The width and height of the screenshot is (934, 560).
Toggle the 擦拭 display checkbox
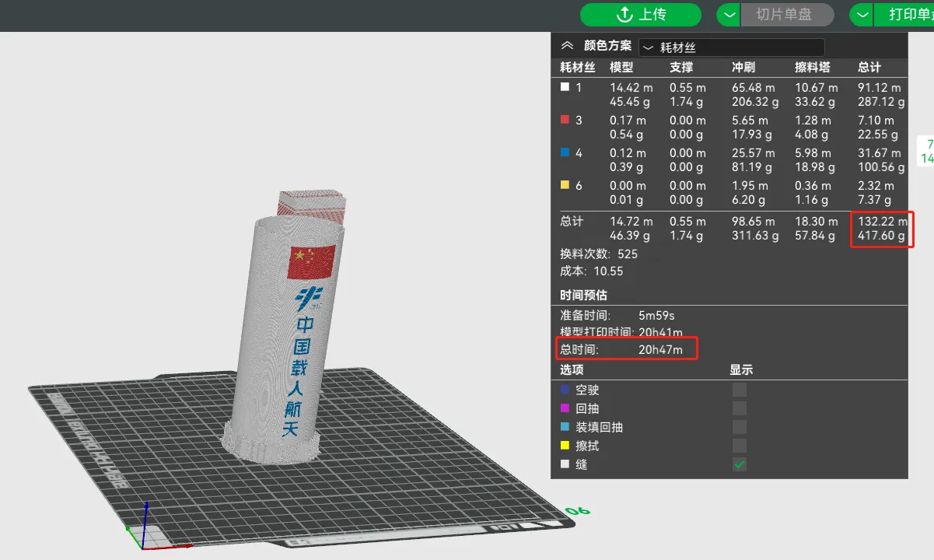click(740, 446)
